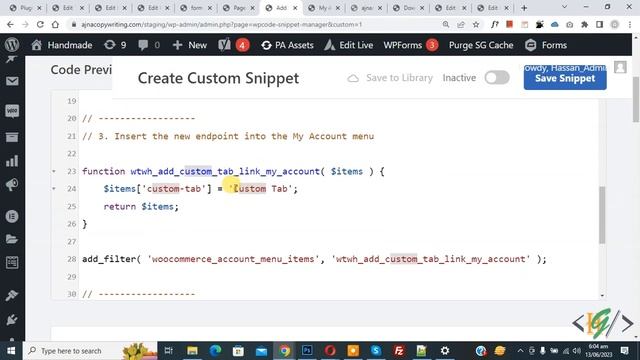This screenshot has width=640, height=360.
Task: Open the user avatar in admin bar
Action: pos(620,67)
